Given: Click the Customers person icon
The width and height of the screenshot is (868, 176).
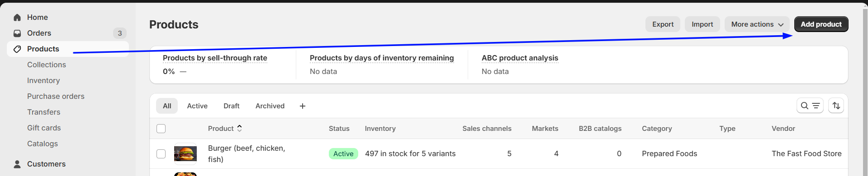Looking at the screenshot, I should point(17,164).
